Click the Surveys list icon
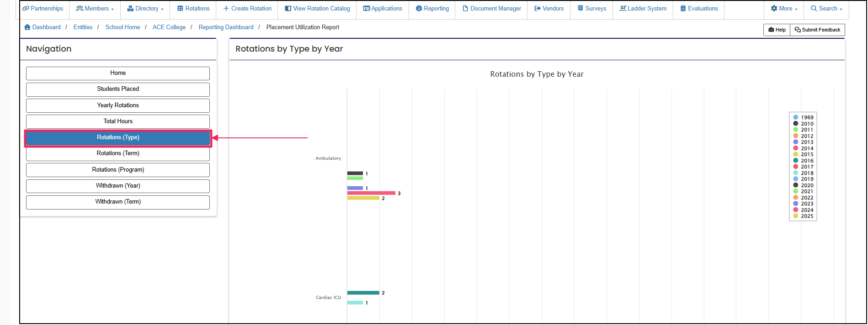 click(x=580, y=9)
